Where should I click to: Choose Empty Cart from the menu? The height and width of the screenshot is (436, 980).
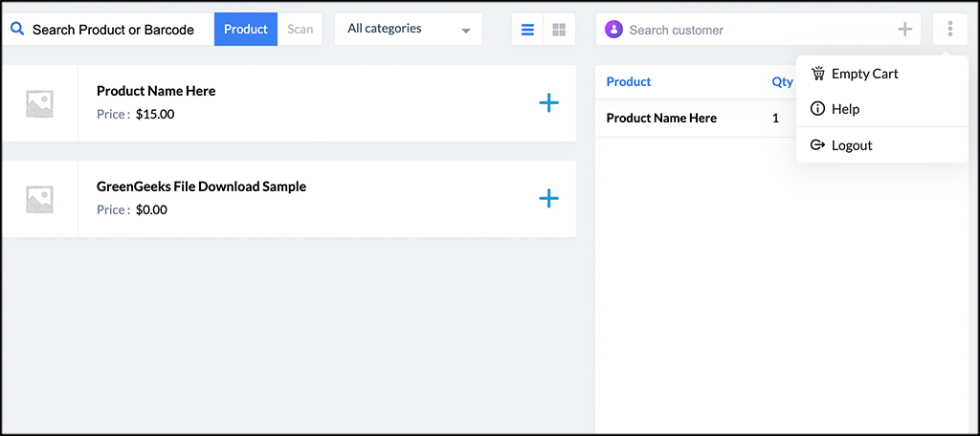(864, 74)
